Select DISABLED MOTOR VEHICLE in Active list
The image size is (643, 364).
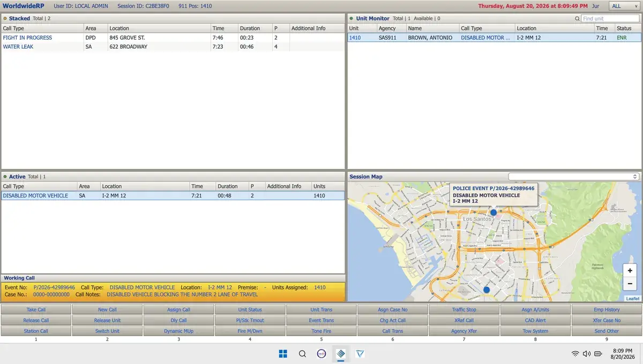(173, 195)
